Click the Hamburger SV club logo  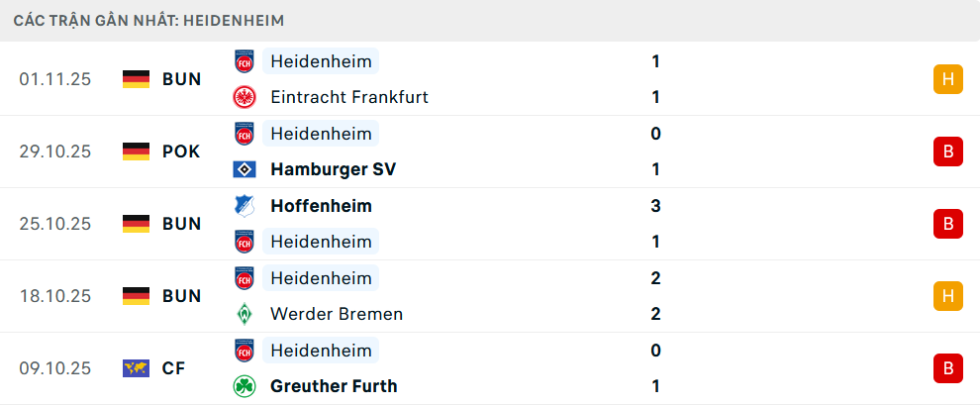pos(244,169)
